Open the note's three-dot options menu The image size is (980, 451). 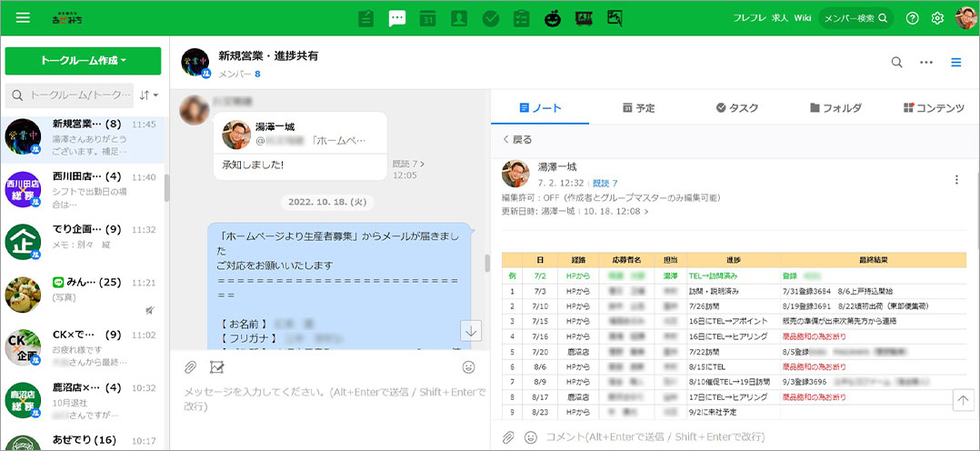coord(956,180)
